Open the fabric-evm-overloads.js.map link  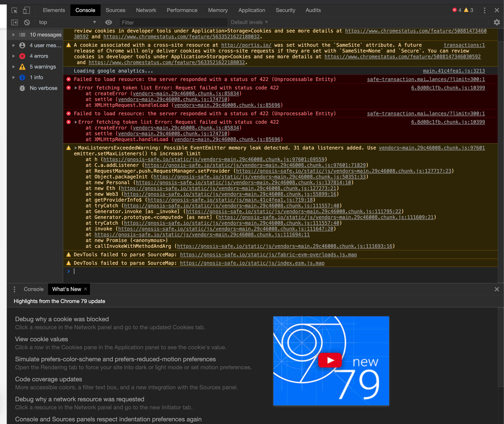click(x=268, y=255)
